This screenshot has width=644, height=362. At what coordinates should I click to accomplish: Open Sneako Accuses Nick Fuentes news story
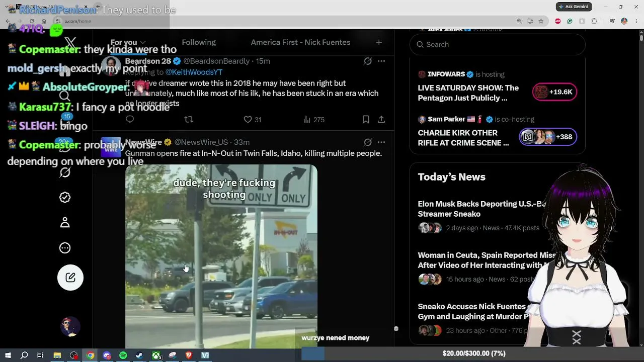pyautogui.click(x=473, y=311)
